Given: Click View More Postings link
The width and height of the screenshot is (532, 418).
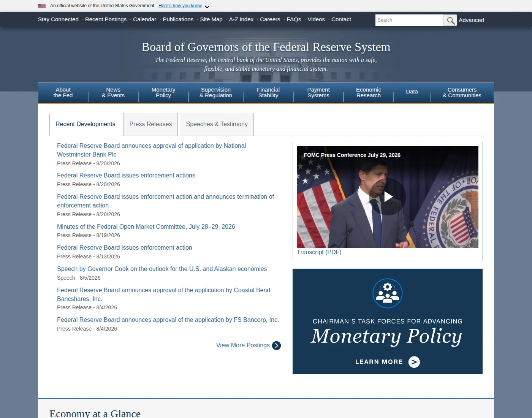Looking at the screenshot, I should (243, 345).
